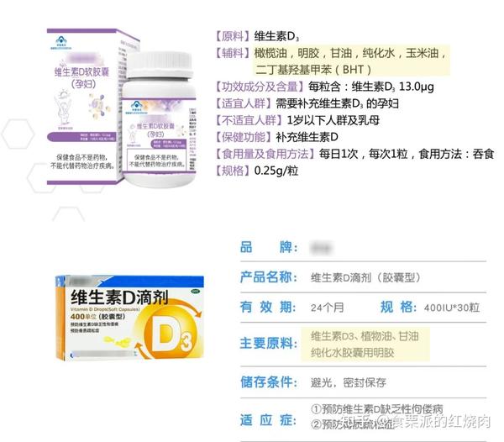Click the brand logo atop the purple box
The height and width of the screenshot is (442, 504).
tap(60, 42)
